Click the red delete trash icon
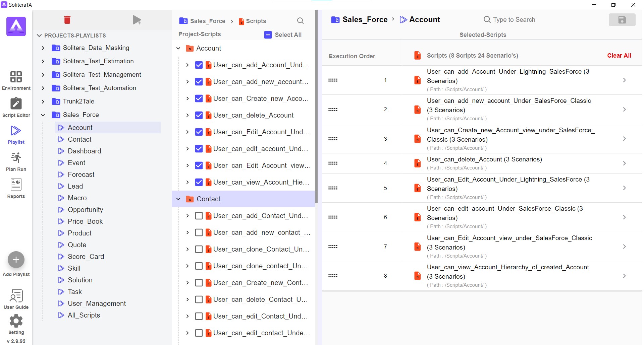This screenshot has height=345, width=644. (67, 20)
